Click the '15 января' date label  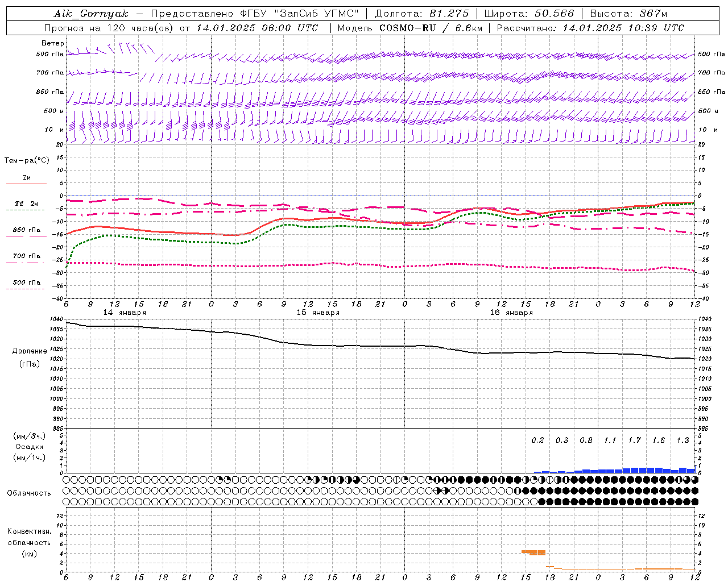pyautogui.click(x=318, y=313)
